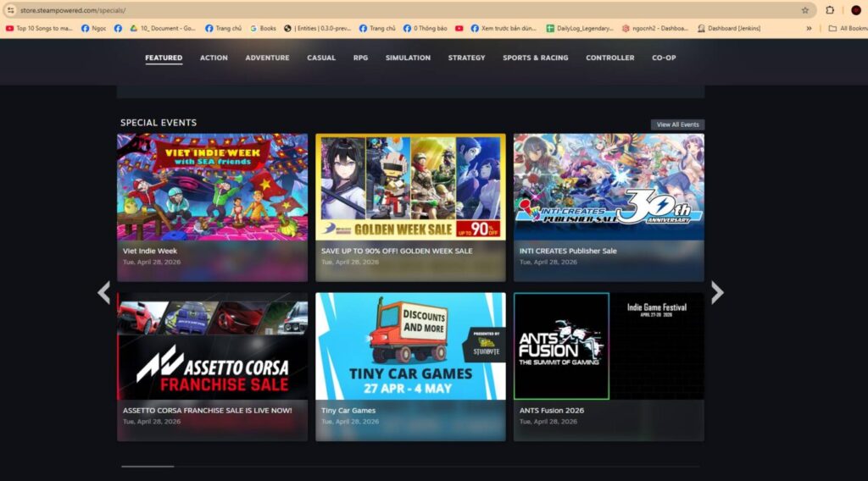Switch to the Sports & Racing tab

536,58
